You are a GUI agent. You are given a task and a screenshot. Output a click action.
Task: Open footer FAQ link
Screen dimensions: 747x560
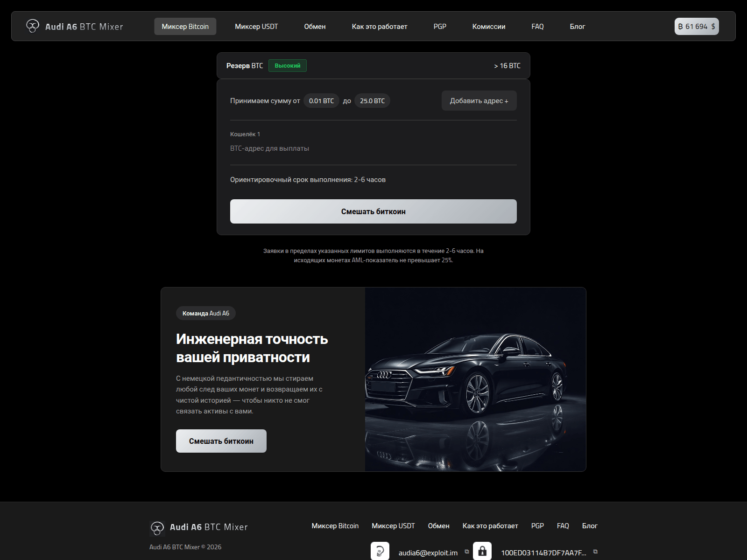(x=563, y=526)
